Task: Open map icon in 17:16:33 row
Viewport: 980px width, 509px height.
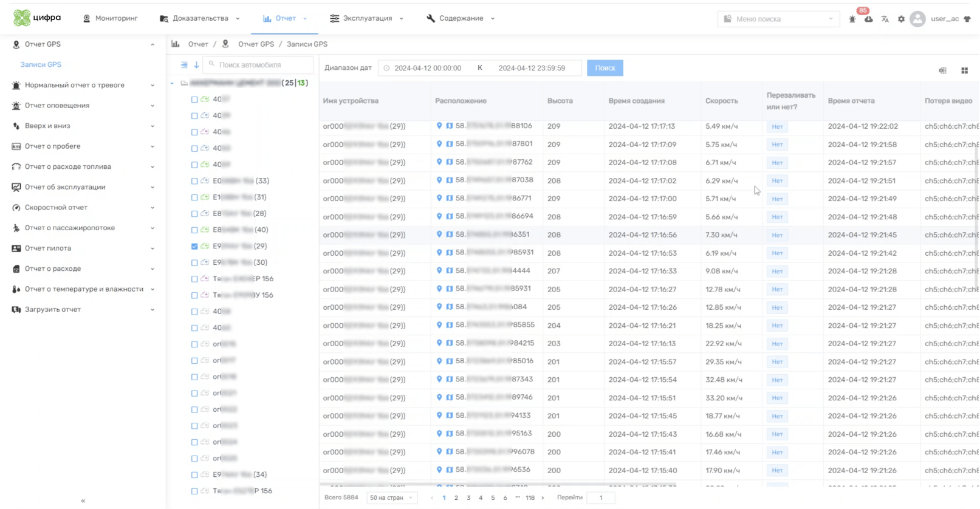Action: point(450,271)
